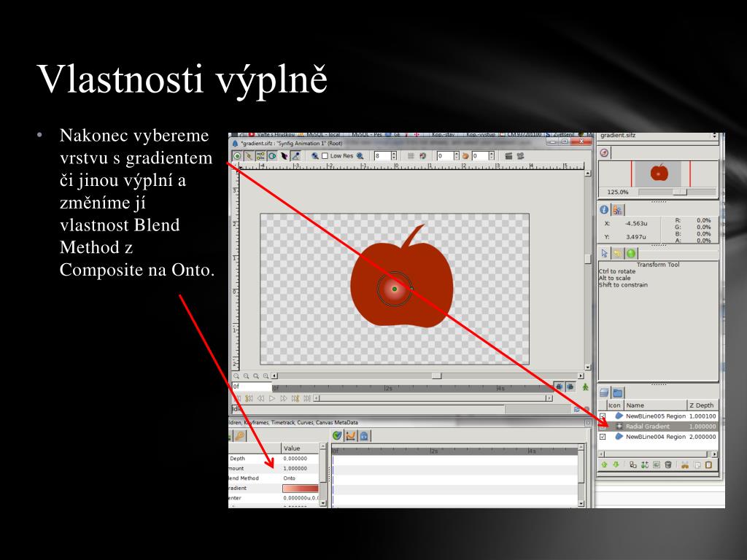Open the Info panel tab icon
The height and width of the screenshot is (560, 747).
coord(604,209)
